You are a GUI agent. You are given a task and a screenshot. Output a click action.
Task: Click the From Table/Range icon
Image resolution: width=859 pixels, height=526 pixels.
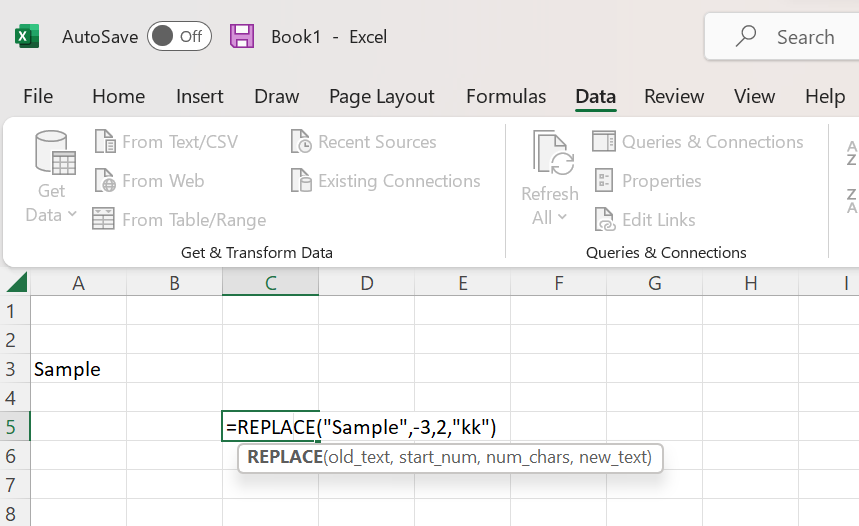[104, 219]
